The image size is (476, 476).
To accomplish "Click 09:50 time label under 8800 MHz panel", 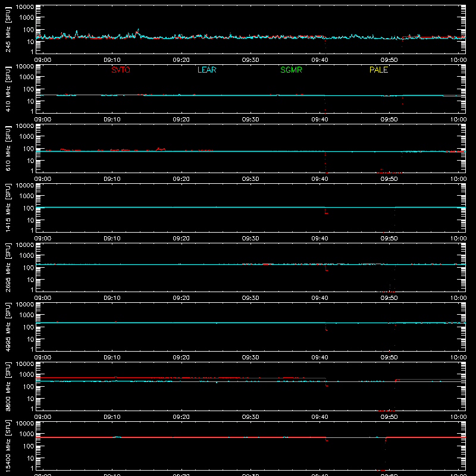I will (x=389, y=417).
